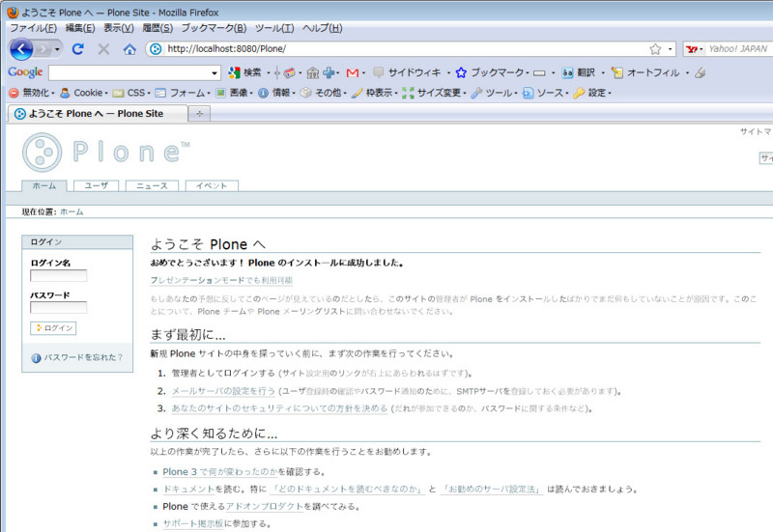Image resolution: width=773 pixels, height=532 pixels.
Task: Open the アドオンプロダクト link
Action: (x=264, y=506)
